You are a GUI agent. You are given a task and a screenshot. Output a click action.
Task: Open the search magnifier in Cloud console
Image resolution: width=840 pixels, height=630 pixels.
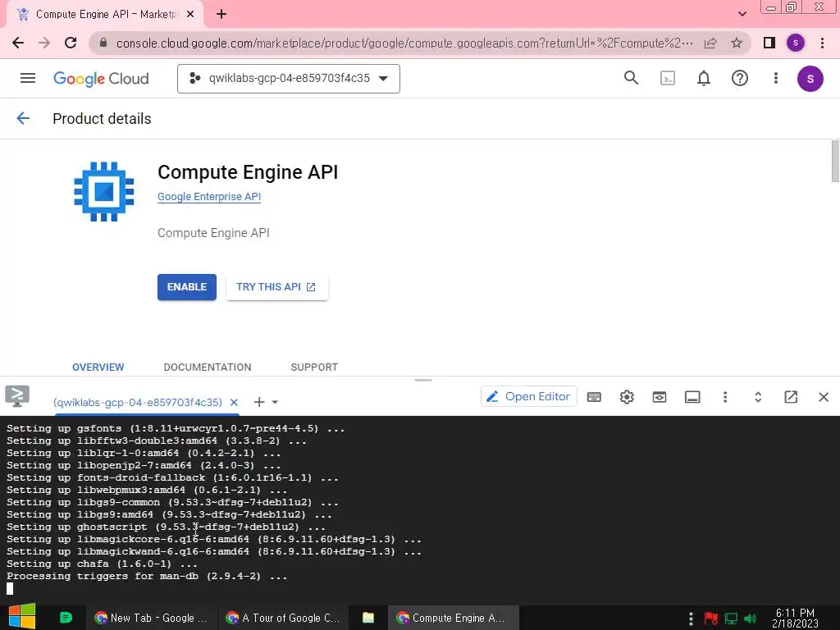click(631, 78)
